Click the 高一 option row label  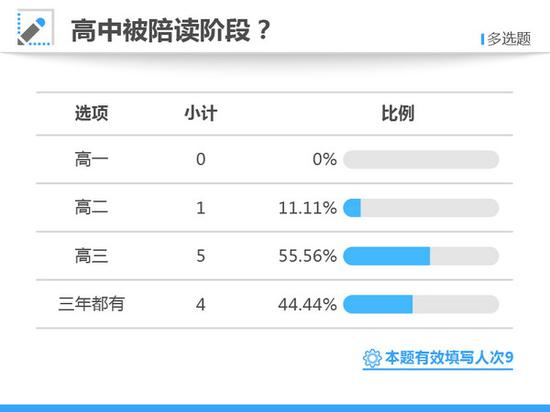point(91,159)
